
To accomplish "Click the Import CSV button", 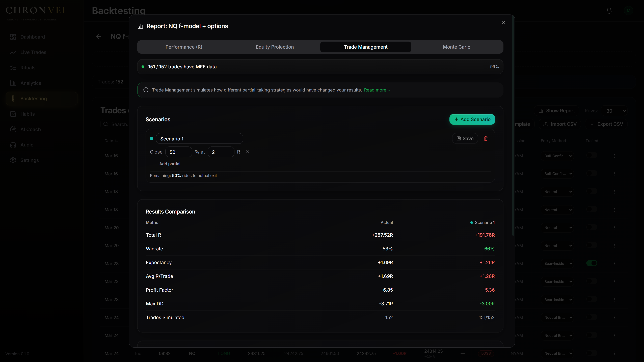I will (560, 124).
